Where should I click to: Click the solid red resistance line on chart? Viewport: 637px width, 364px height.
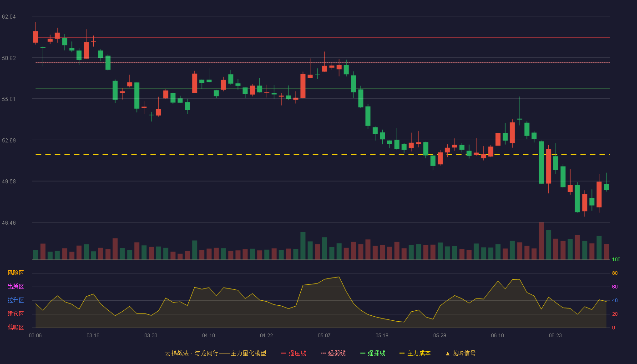coord(323,37)
